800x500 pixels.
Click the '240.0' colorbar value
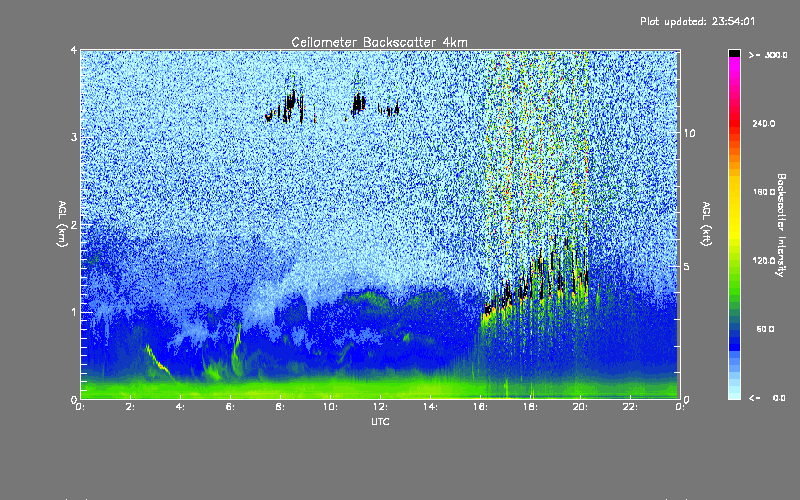point(764,123)
